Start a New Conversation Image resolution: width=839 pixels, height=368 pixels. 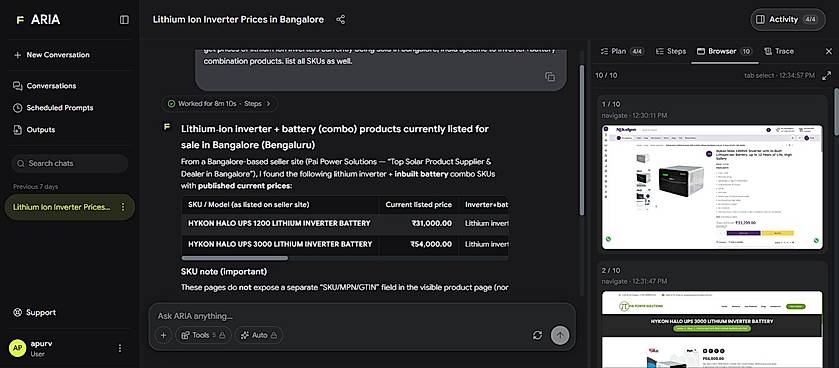52,55
